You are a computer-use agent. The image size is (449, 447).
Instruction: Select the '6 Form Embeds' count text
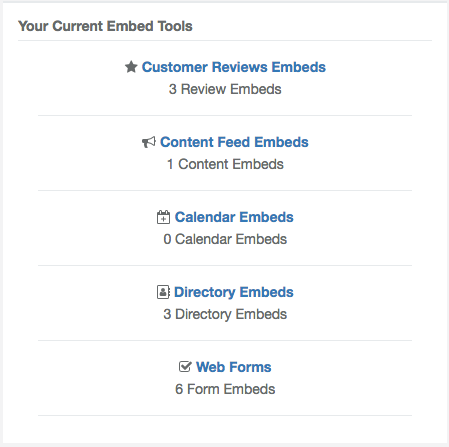coord(225,389)
